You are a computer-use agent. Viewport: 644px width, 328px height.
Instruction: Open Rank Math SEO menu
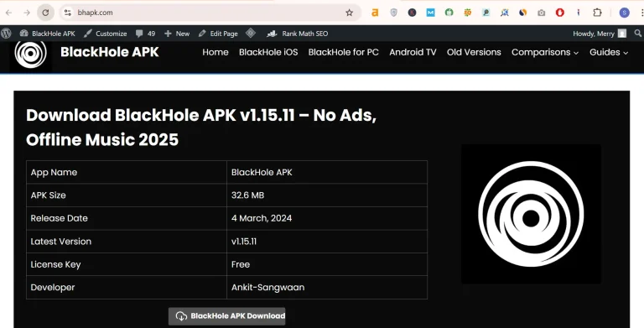coord(298,34)
